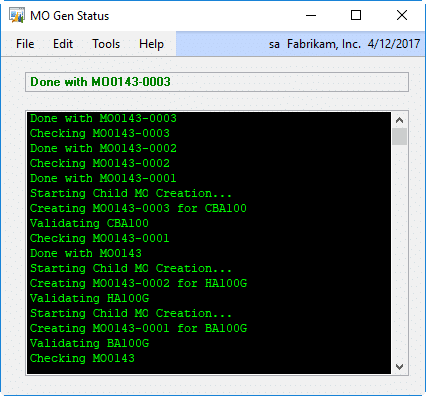The height and width of the screenshot is (396, 426).
Task: Click the user date 4/12/2017
Action: pos(394,44)
